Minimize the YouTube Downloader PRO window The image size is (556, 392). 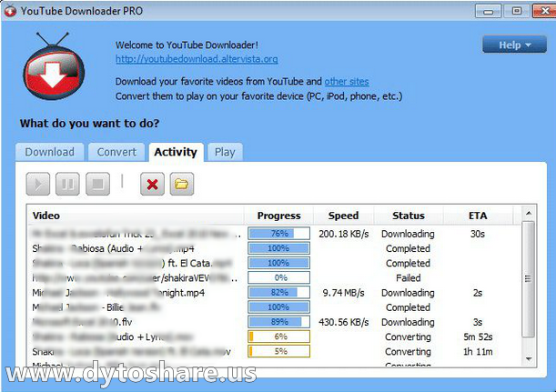[489, 11]
